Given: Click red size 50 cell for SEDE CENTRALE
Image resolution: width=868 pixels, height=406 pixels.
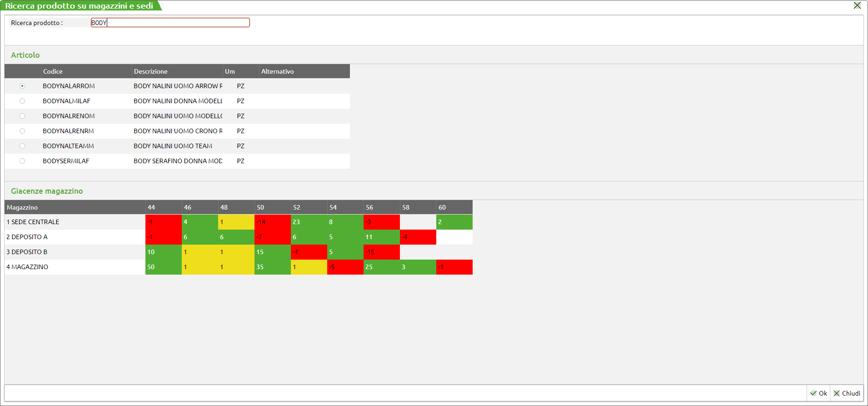Looking at the screenshot, I should tap(272, 222).
